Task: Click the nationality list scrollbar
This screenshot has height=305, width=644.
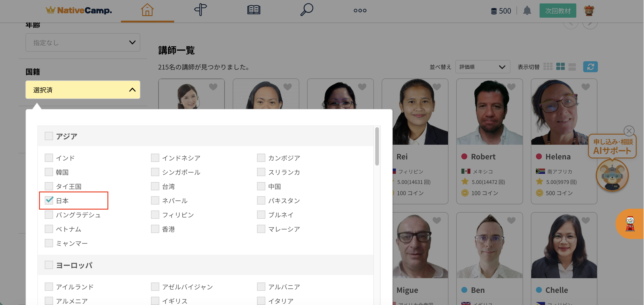Action: point(377,146)
